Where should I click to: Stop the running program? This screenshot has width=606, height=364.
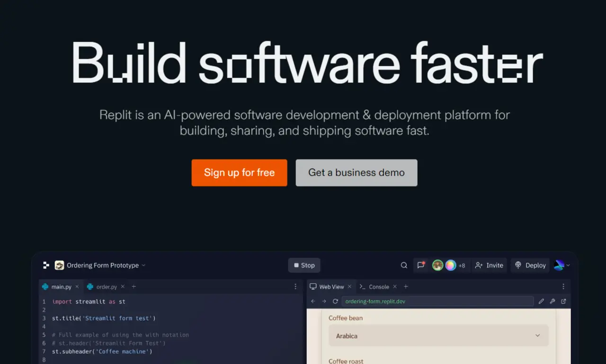pyautogui.click(x=304, y=265)
